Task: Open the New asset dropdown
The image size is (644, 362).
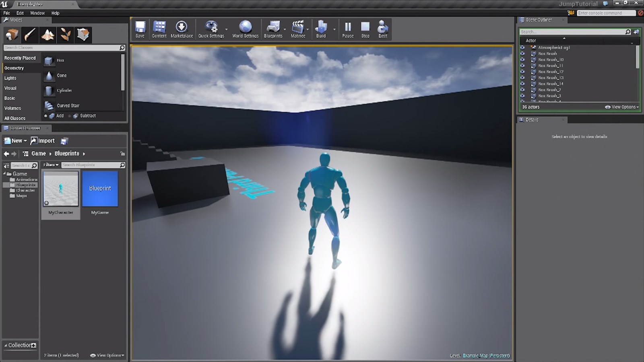Action: point(15,141)
